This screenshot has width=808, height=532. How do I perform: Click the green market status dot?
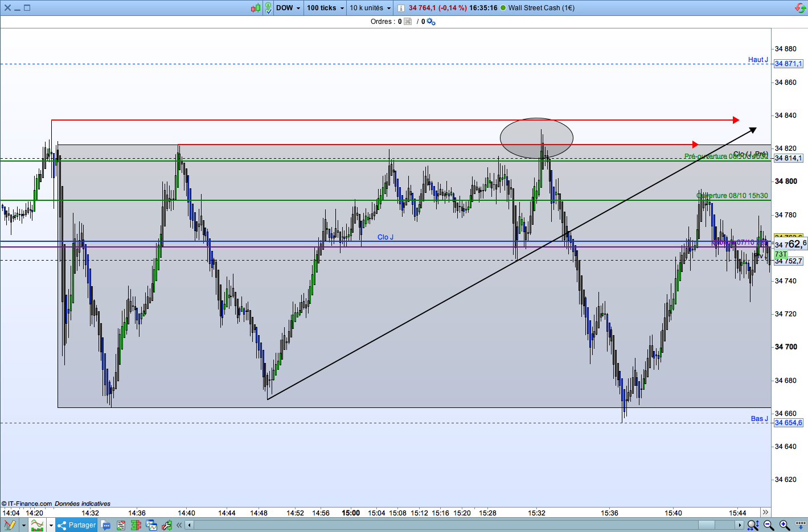click(503, 8)
